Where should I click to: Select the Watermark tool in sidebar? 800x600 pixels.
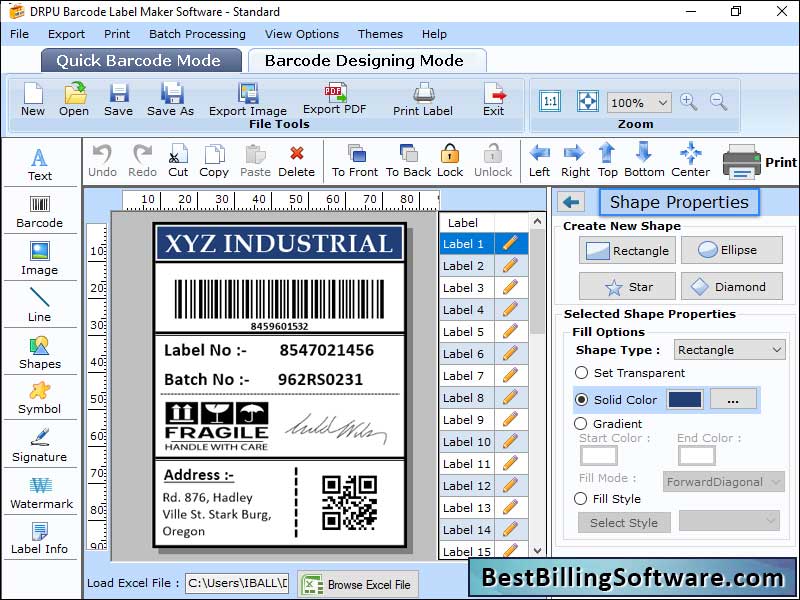[41, 493]
